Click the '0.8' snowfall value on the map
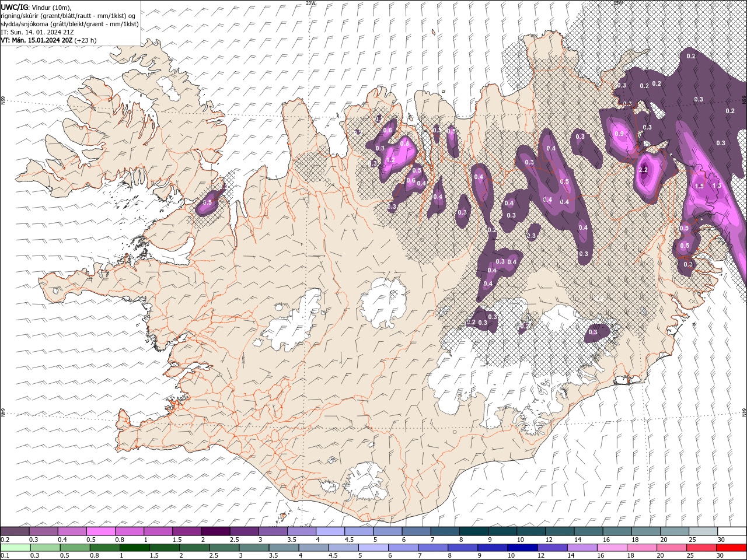Image resolution: width=747 pixels, height=560 pixels. tap(404, 143)
